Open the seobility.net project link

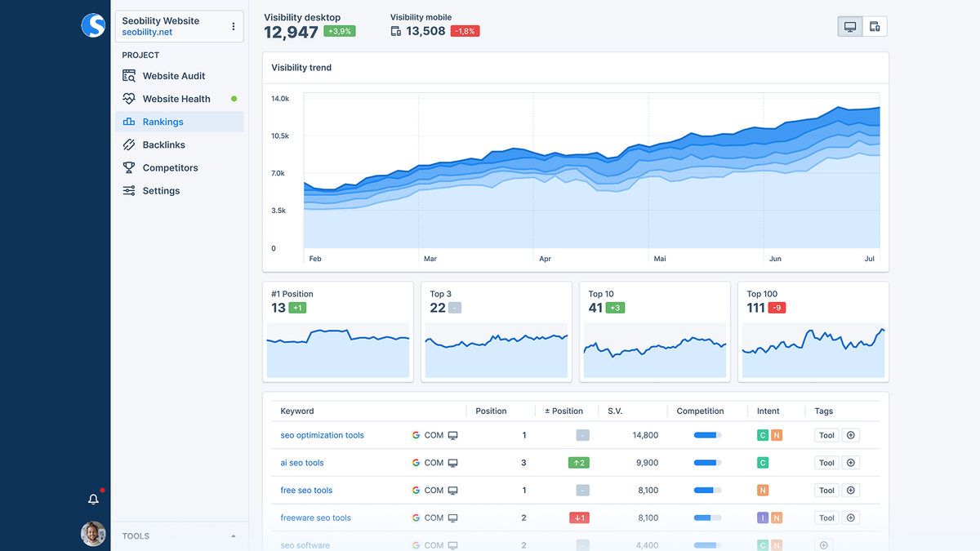point(148,33)
